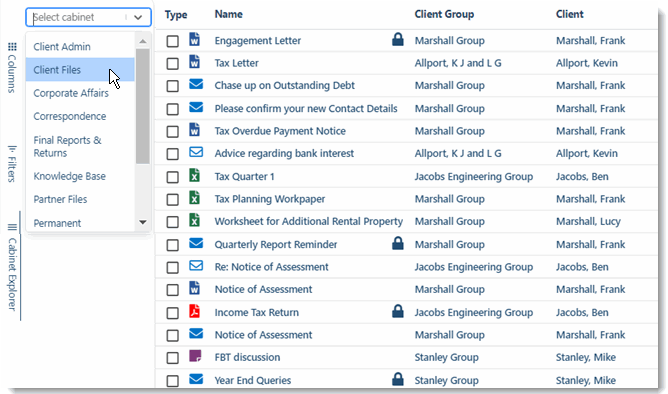Click the Cabinet Explorer lines icon
The image size is (668, 394).
pos(12,227)
